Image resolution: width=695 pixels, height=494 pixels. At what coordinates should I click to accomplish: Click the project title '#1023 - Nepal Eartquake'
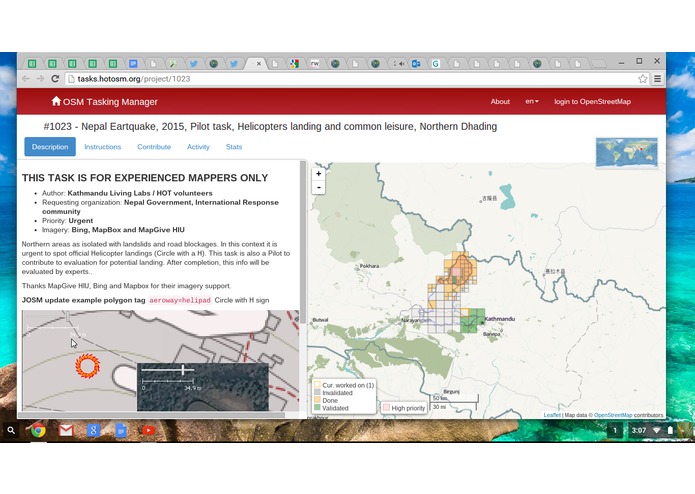point(270,127)
